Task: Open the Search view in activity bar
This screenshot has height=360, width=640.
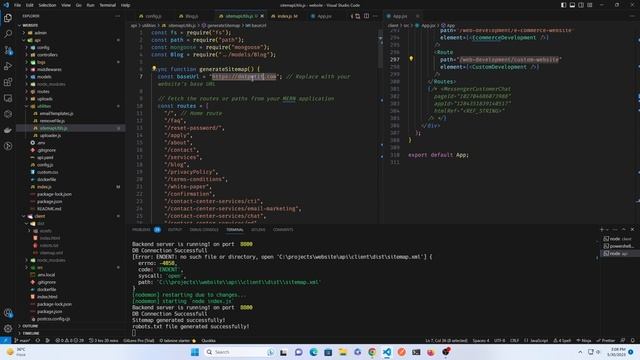Action: coord(8,34)
